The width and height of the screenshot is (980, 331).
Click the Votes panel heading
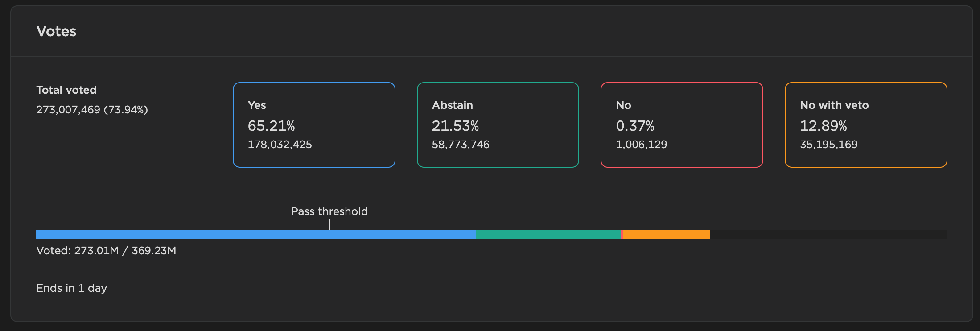pos(56,31)
